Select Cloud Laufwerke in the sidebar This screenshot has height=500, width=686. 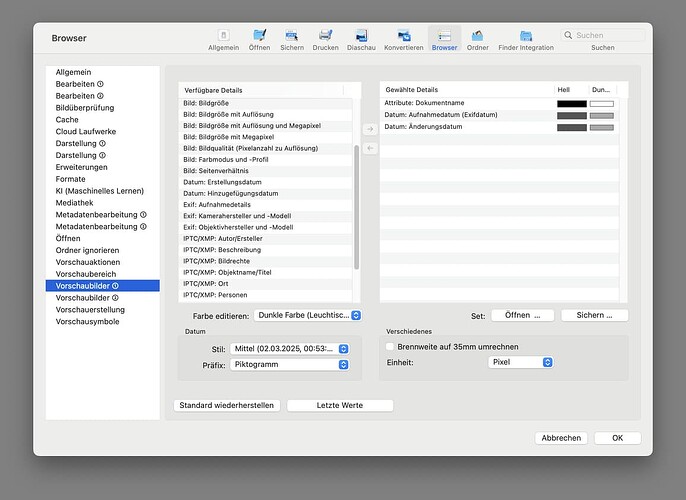pyautogui.click(x=102, y=131)
